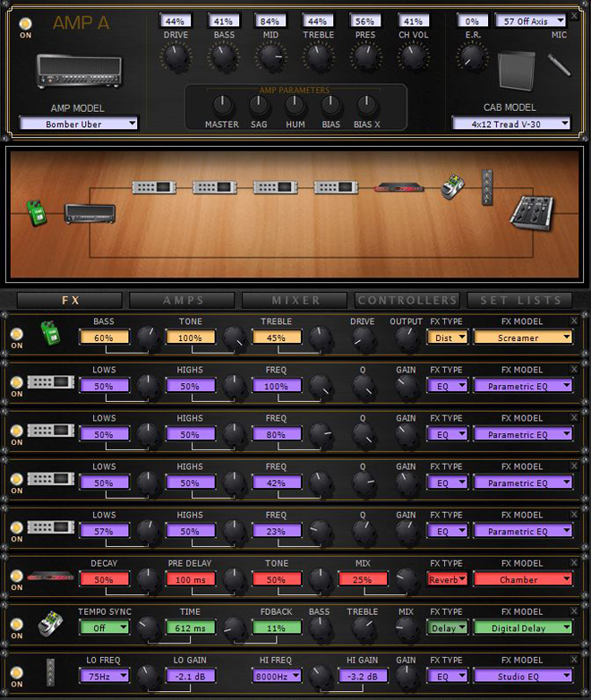
Task: Open the 4x12 Tread V-30 cab model dropdown
Action: [x=511, y=124]
